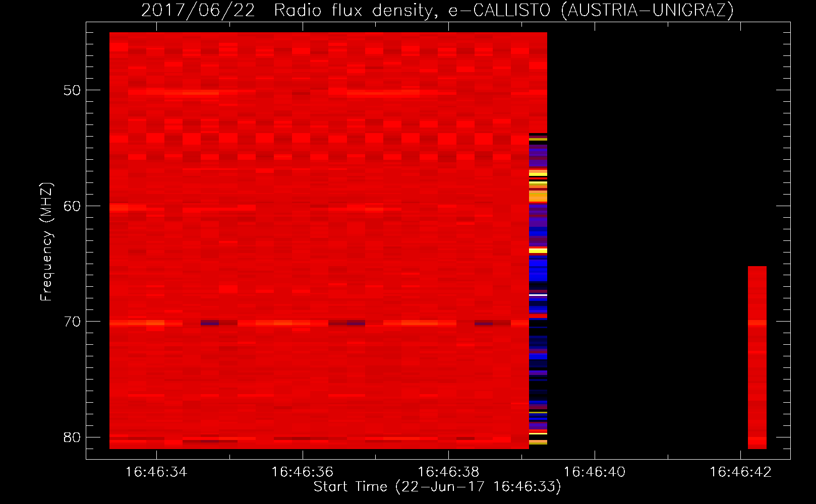Click the plot title text '2017/06/22 Radio flux density, e-CALLISTO (AUSTRIA-UNIGRAZ)'

(437, 10)
